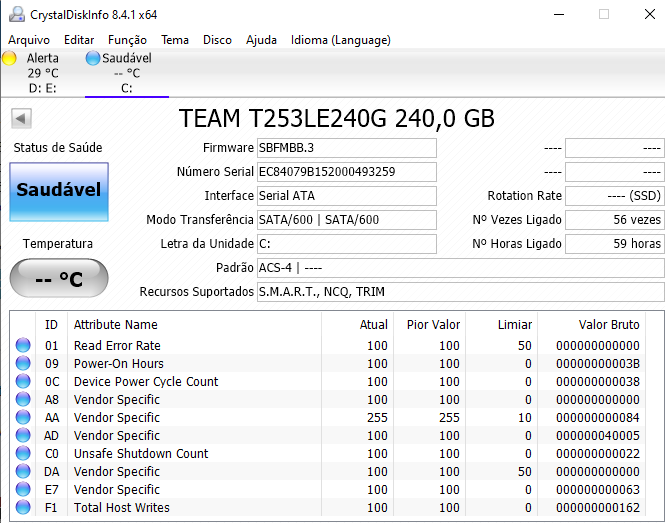Click status orb of Read Error Rate row

(x=23, y=345)
